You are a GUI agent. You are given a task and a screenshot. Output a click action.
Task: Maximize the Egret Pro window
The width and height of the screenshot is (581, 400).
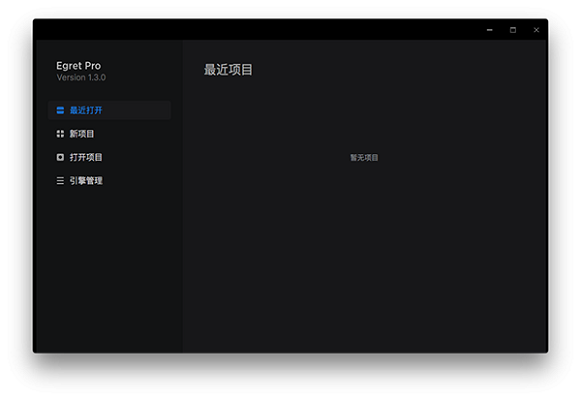(513, 30)
